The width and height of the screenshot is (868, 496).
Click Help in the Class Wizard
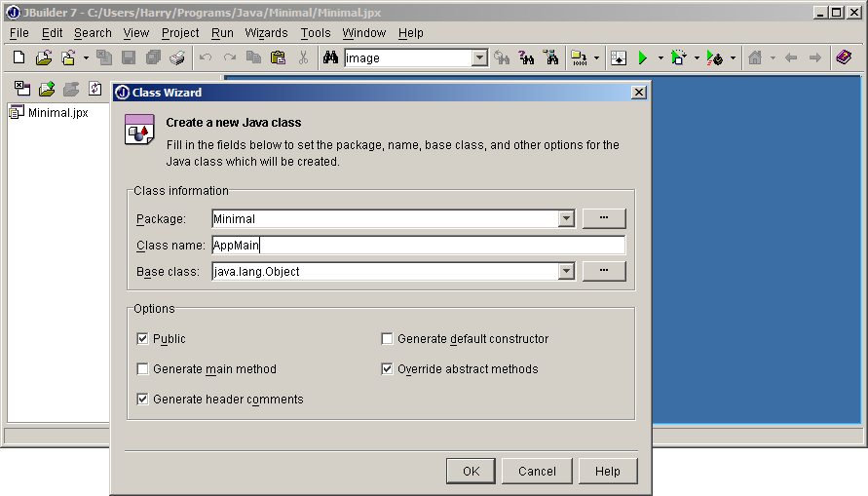608,471
